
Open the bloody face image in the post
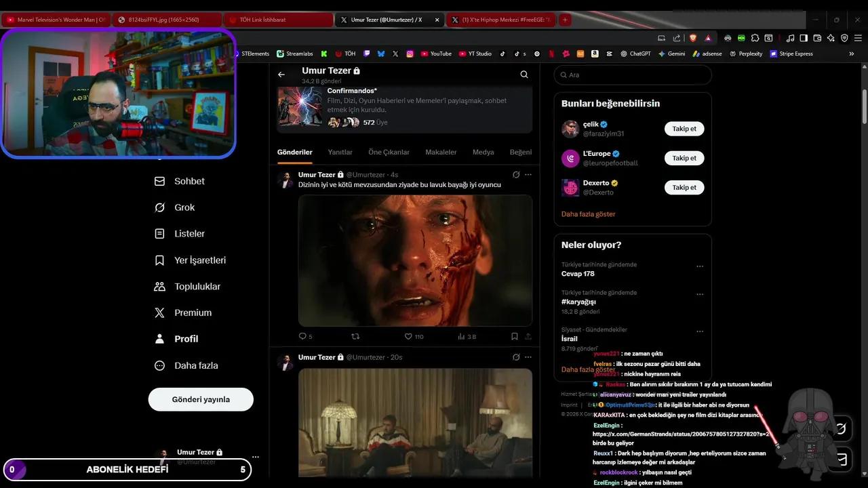pos(415,261)
